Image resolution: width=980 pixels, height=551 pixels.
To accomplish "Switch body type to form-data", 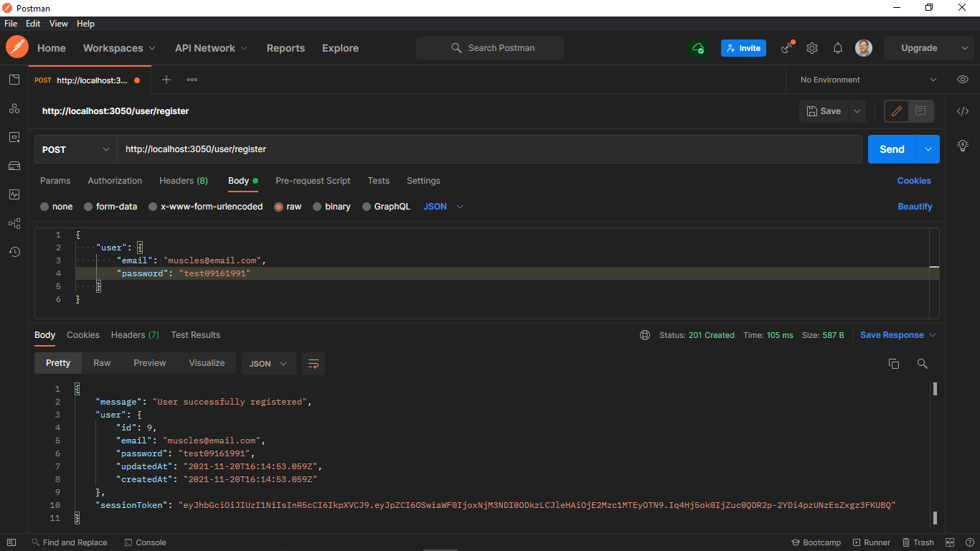I will (x=110, y=206).
